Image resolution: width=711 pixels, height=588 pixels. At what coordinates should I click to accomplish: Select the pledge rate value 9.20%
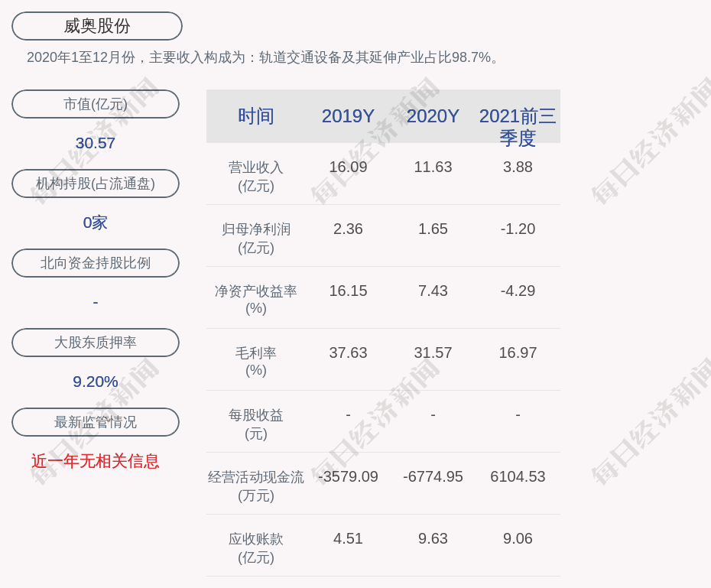pos(96,382)
